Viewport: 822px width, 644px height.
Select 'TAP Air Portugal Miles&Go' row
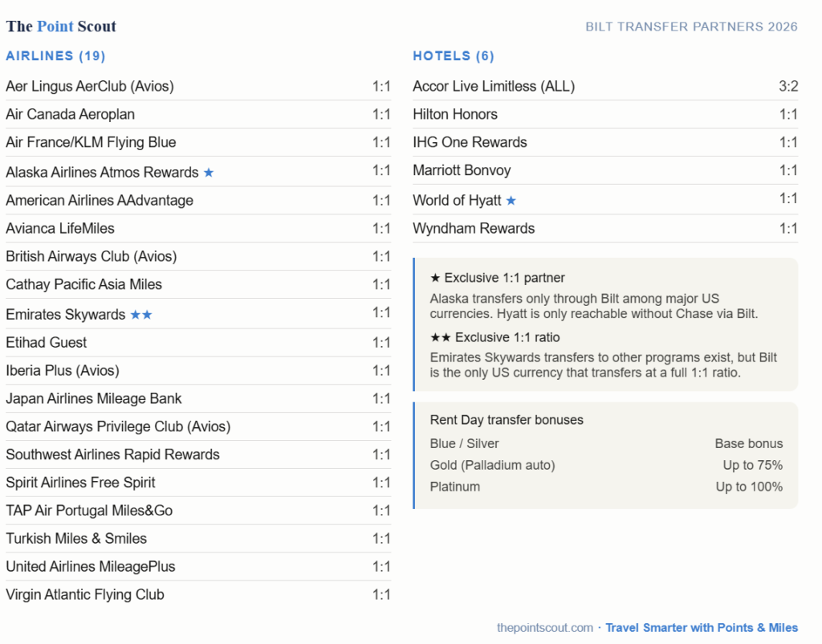pyautogui.click(x=198, y=510)
